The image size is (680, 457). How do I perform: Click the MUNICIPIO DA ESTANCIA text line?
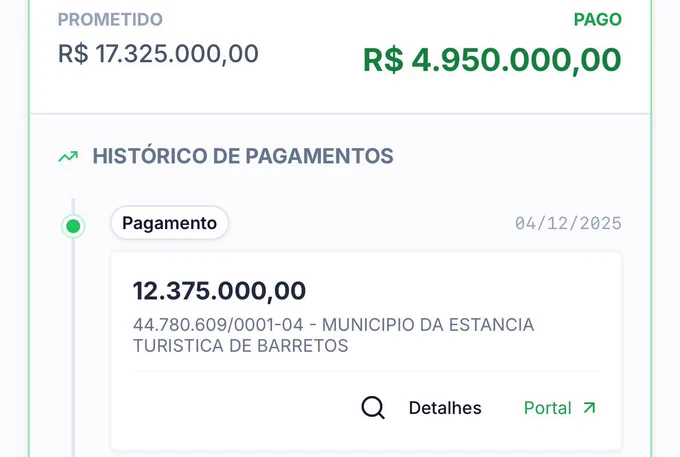click(x=428, y=325)
